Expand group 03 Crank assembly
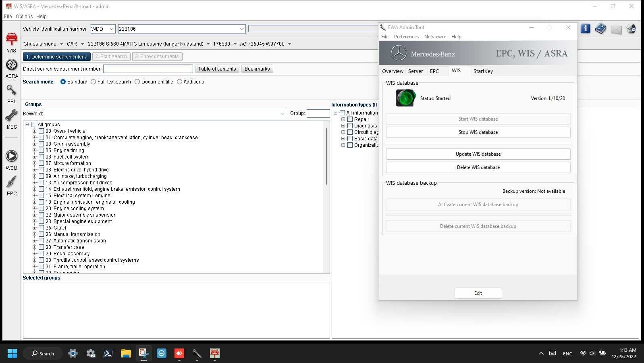The width and height of the screenshot is (644, 363). [34, 144]
